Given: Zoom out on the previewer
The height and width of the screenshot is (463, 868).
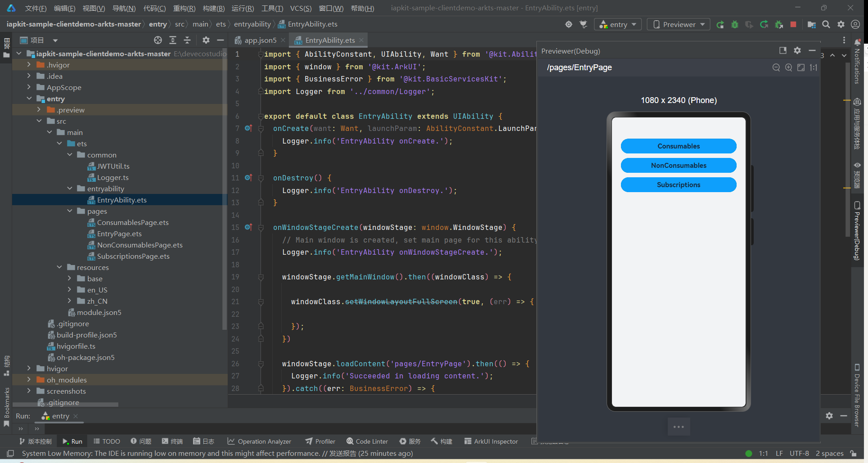Looking at the screenshot, I should tap(776, 67).
